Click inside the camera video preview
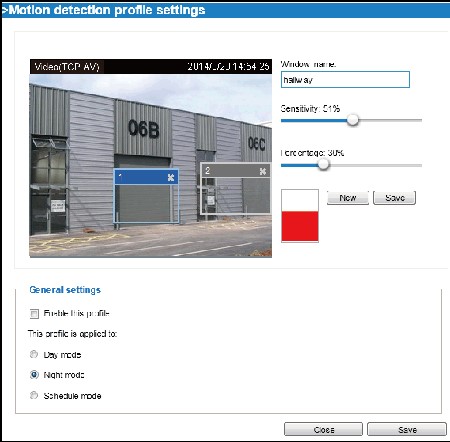Viewport: 450px width, 442px height. coord(151,165)
